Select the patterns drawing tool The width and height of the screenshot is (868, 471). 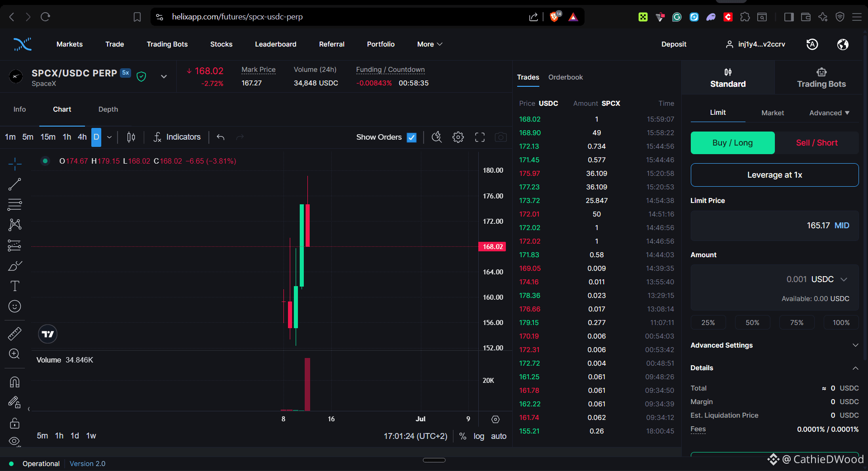pos(14,225)
